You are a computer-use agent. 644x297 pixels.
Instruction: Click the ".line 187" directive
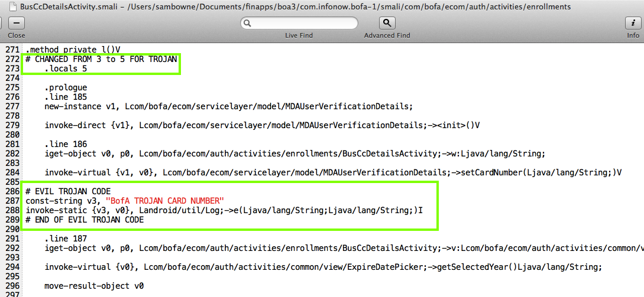[66, 239]
